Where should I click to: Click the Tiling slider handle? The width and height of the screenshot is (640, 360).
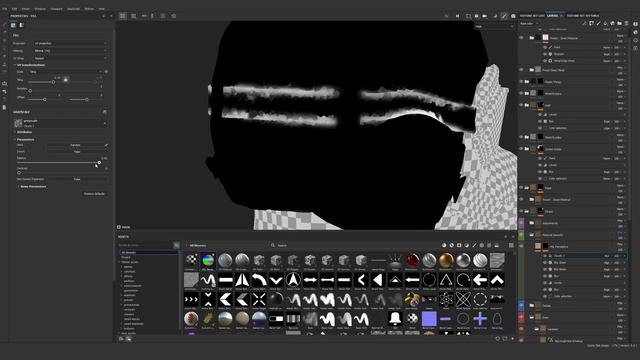point(53,82)
